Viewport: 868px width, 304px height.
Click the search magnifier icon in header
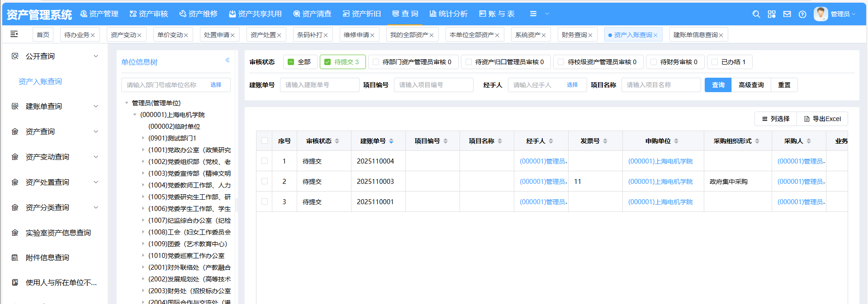tap(756, 14)
